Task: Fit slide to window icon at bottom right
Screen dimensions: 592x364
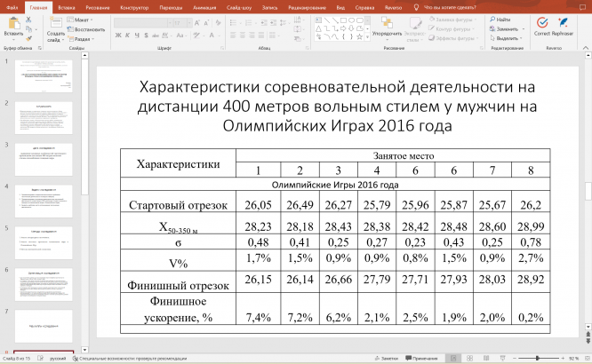Action: click(x=585, y=359)
